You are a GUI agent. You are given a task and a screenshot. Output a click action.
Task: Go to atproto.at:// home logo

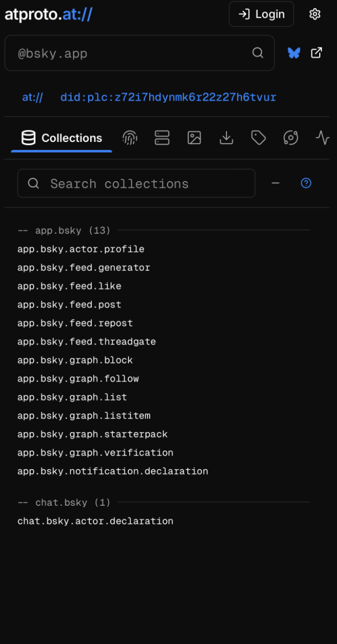coord(49,14)
